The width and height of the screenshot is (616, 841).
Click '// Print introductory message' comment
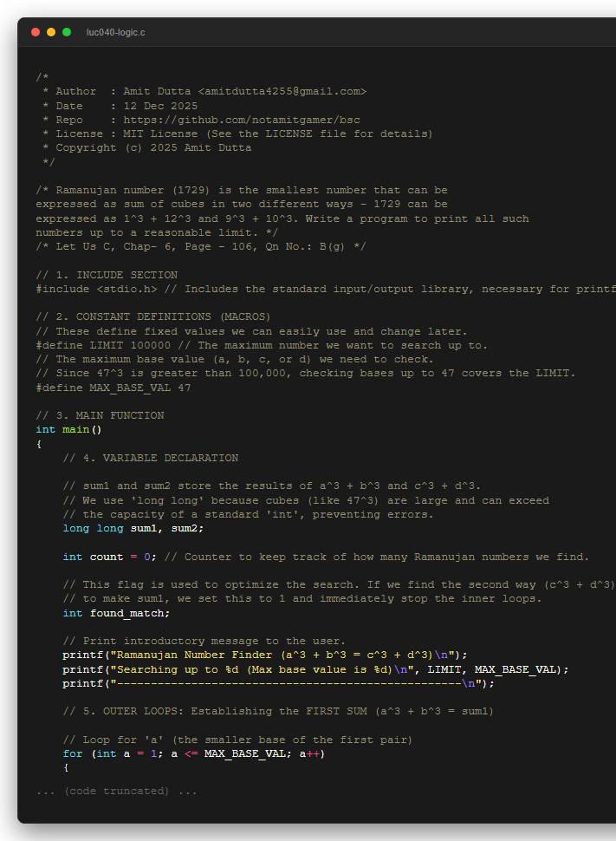pos(204,641)
